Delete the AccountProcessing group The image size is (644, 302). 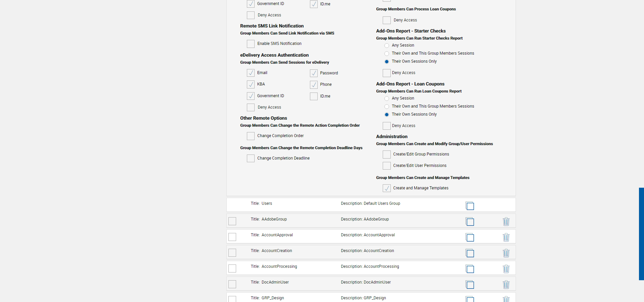pos(506,269)
